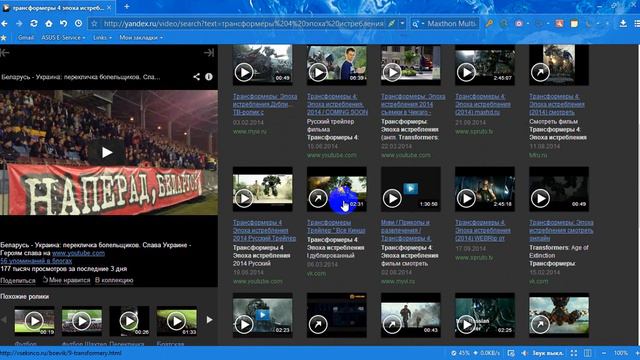The image size is (640, 360).
Task: Add video В коллекцию
Action: [x=114, y=280]
